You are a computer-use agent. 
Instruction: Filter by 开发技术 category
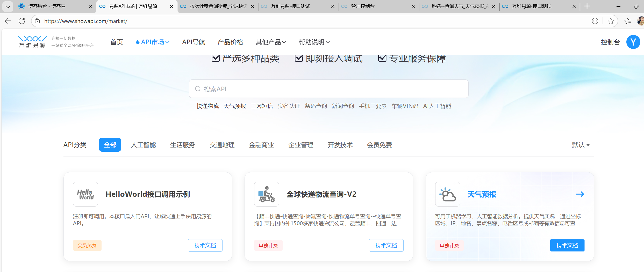tap(340, 145)
